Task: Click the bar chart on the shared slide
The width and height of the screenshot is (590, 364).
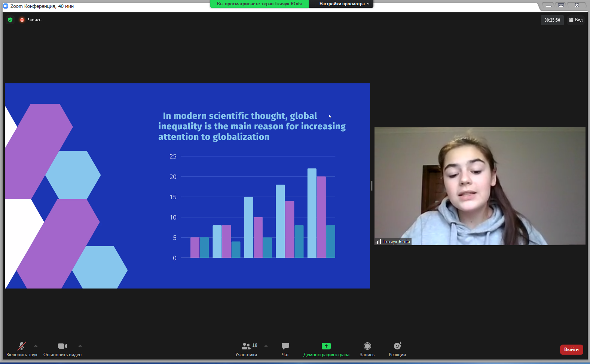Action: coord(252,207)
